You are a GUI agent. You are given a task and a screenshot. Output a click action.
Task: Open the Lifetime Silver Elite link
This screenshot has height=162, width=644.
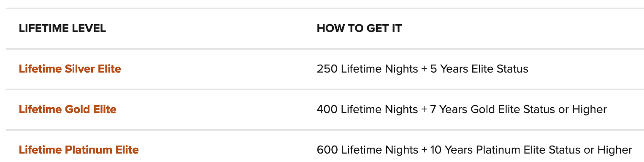coord(70,69)
